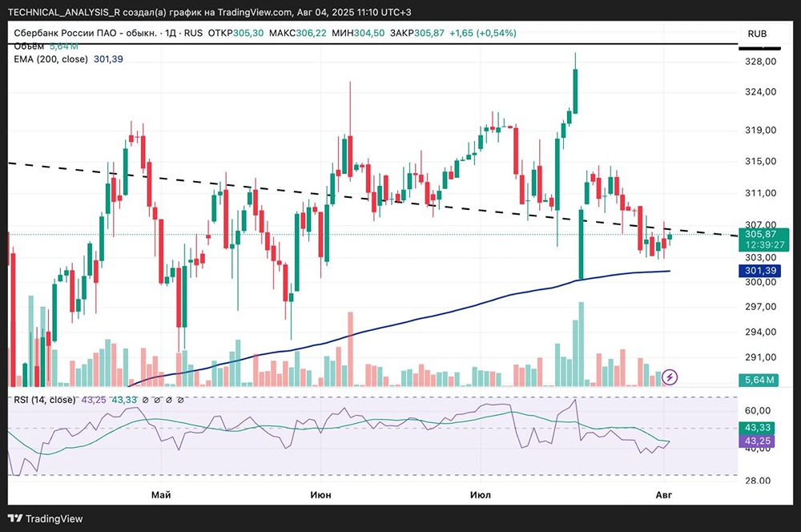Click the 324,00 price axis level

761,92
